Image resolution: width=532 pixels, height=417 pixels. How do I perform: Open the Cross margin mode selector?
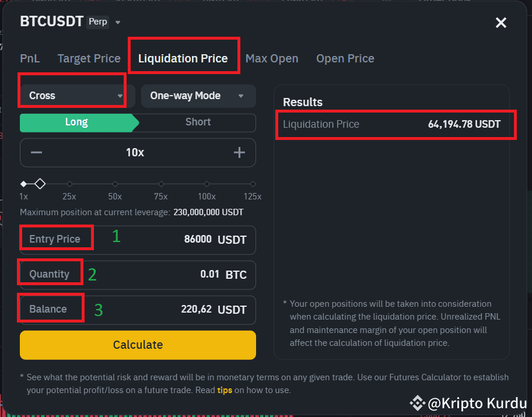pos(72,96)
